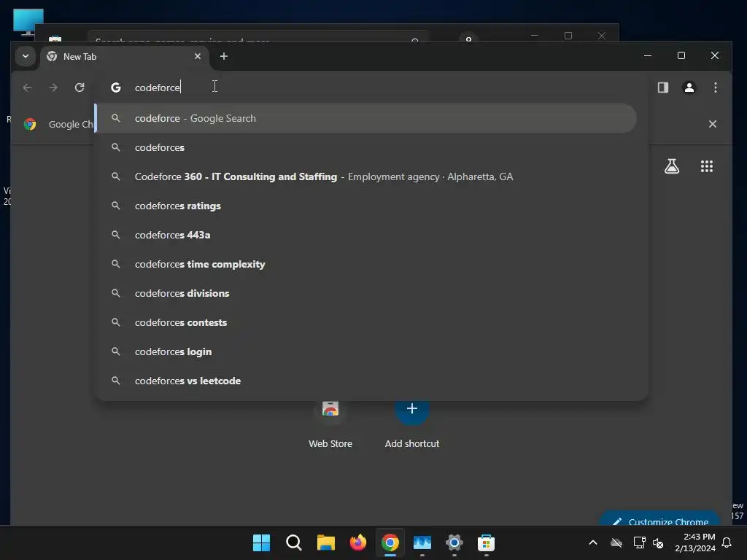Screen dimensions: 747x560
Task: Choose the 'codeforces' suggestion
Action: (365, 147)
